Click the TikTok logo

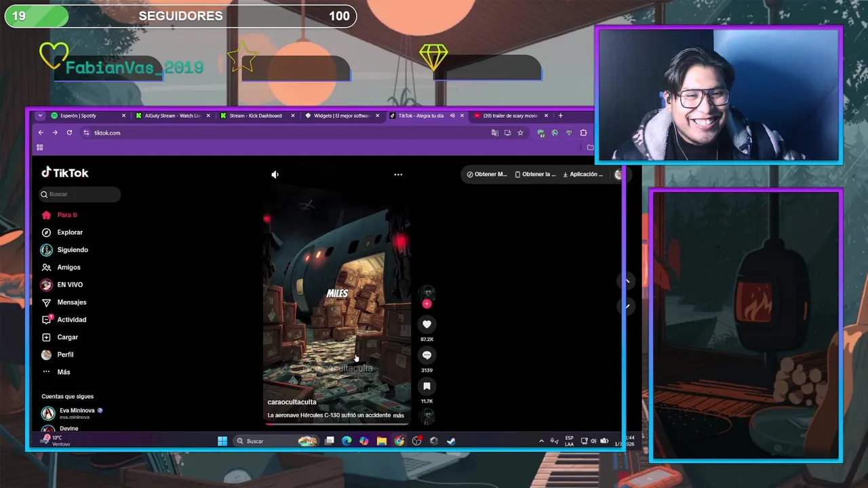65,173
